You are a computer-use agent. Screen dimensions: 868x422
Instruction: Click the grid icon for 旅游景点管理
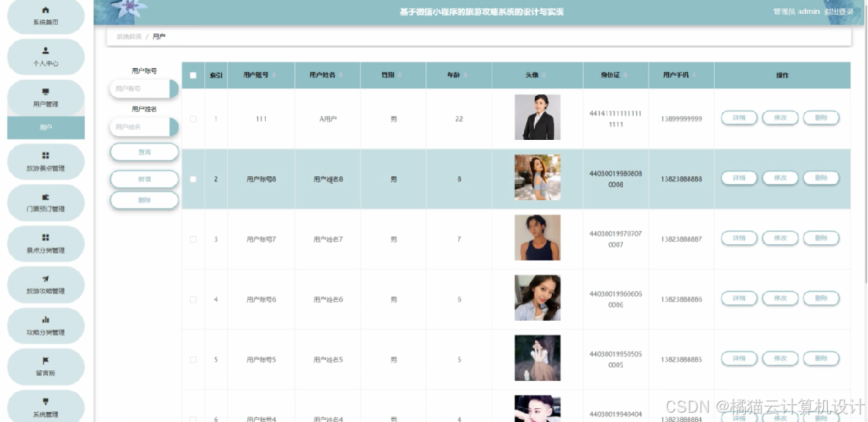[46, 155]
